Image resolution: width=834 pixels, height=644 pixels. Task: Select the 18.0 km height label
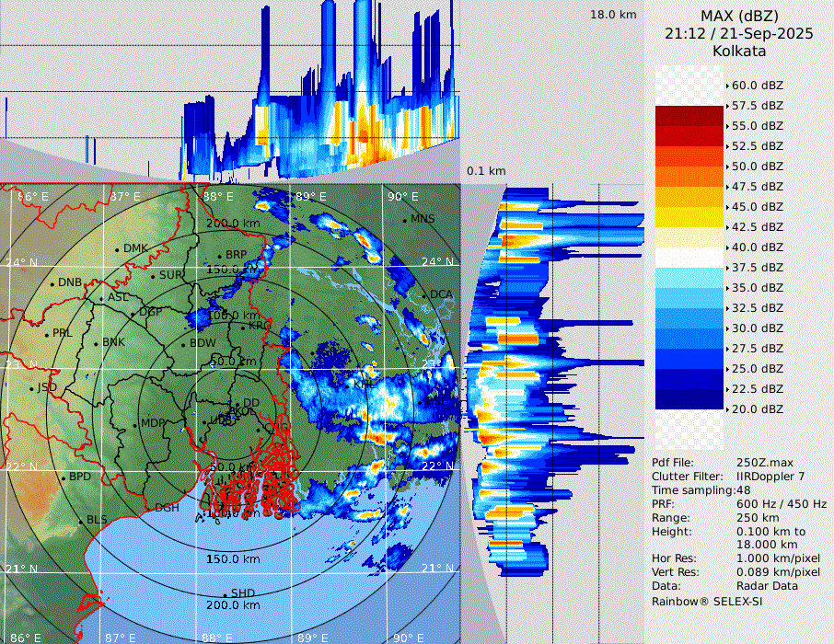click(x=613, y=15)
